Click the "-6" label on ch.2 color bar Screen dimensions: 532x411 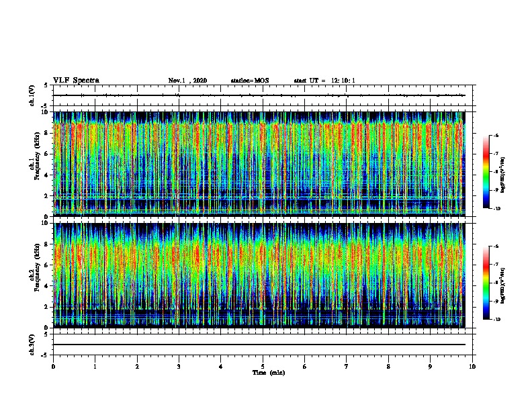pos(496,246)
